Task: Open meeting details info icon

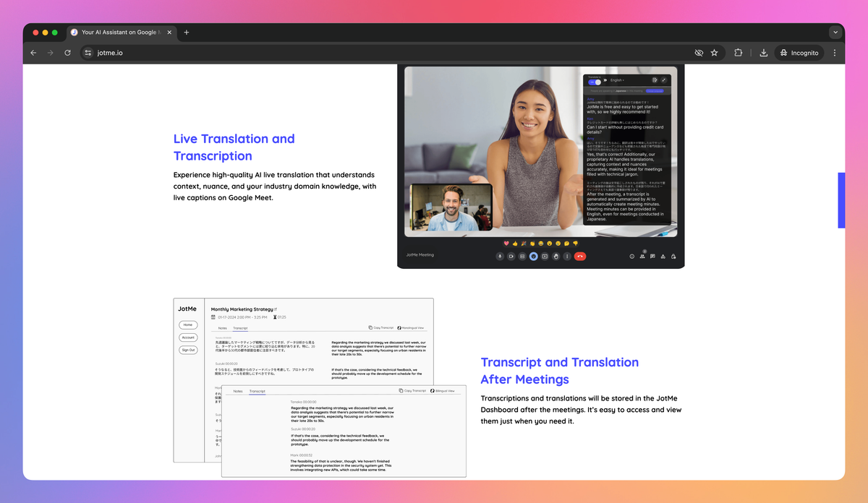Action: point(632,256)
